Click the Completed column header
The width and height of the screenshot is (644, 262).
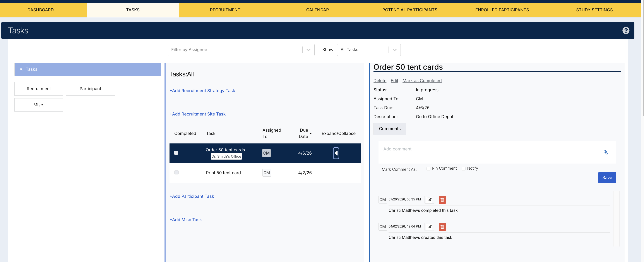click(185, 133)
